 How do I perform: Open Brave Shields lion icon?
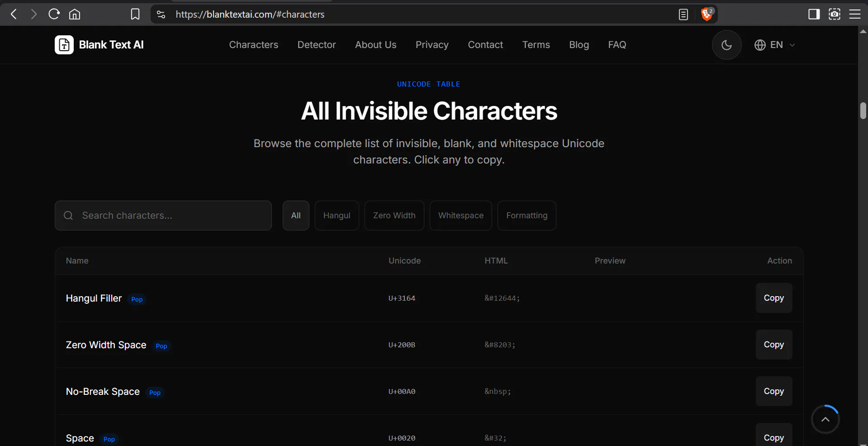[707, 14]
